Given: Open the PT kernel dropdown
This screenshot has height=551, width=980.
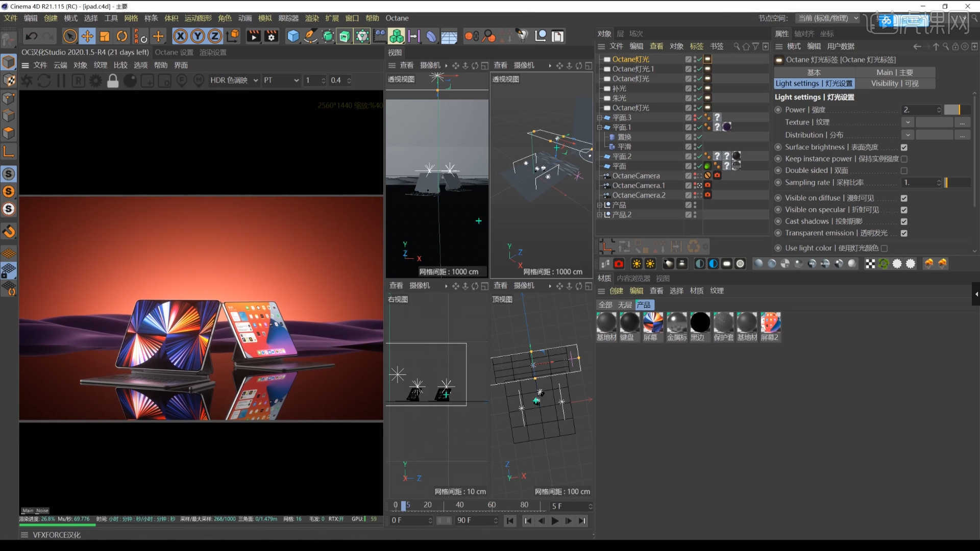Looking at the screenshot, I should tap(281, 81).
